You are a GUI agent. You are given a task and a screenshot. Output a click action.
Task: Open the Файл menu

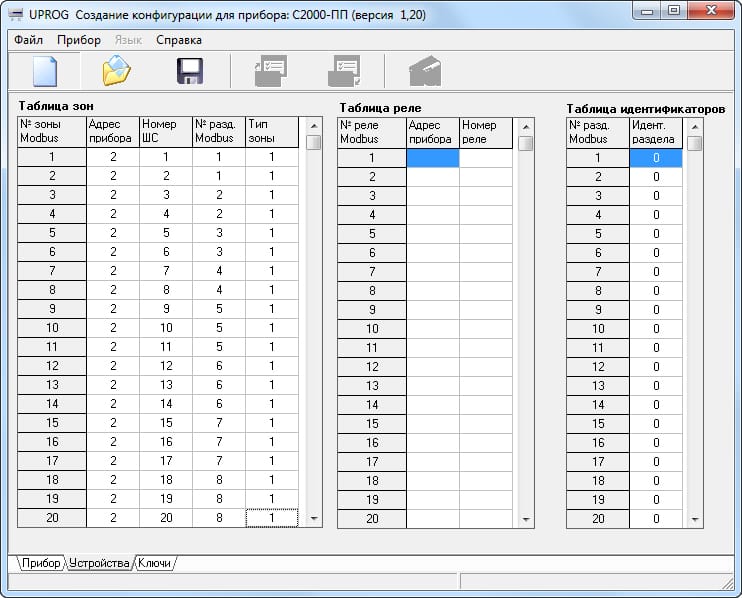(28, 40)
